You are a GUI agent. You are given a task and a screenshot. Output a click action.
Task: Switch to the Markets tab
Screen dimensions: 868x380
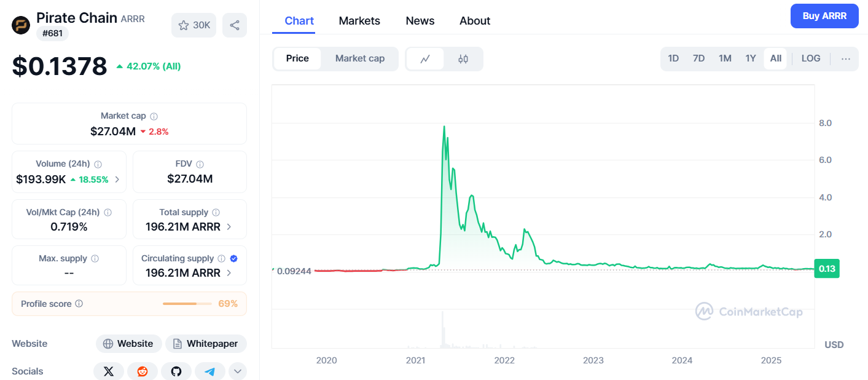(x=359, y=21)
